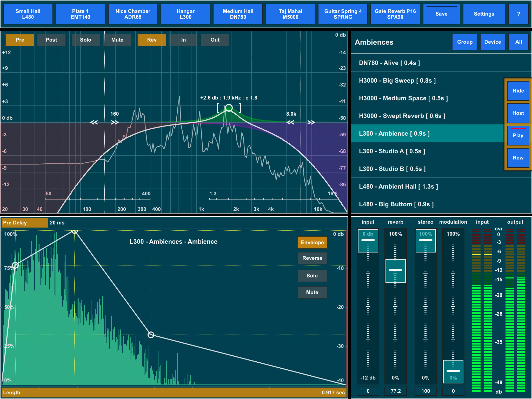
Task: Load the Hangar L300 preset tab
Action: (x=185, y=14)
